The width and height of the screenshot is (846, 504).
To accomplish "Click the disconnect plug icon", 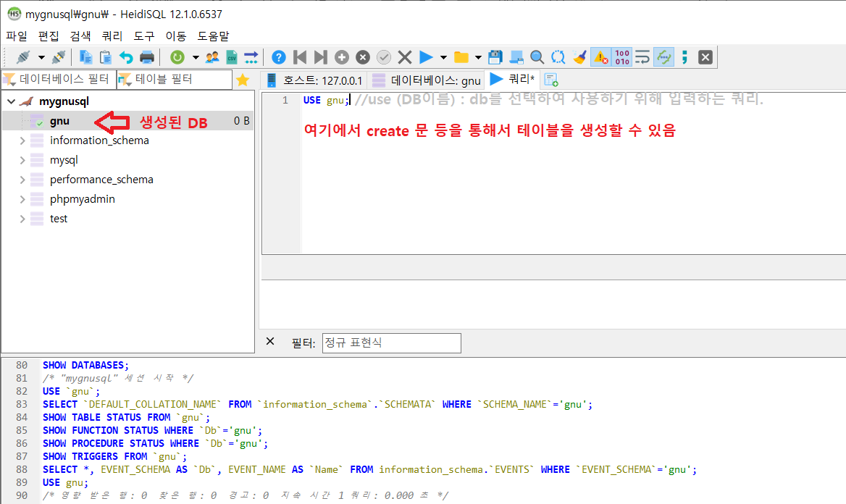I will click(59, 57).
